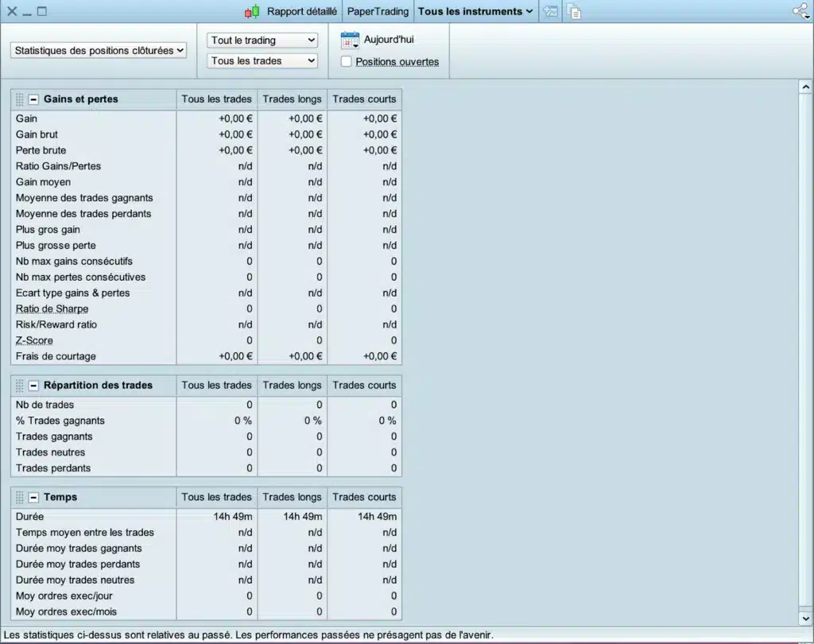Viewport: 814px width, 644px height.
Task: Click the candlestick icon beside Rapport détaillé
Action: (x=252, y=12)
